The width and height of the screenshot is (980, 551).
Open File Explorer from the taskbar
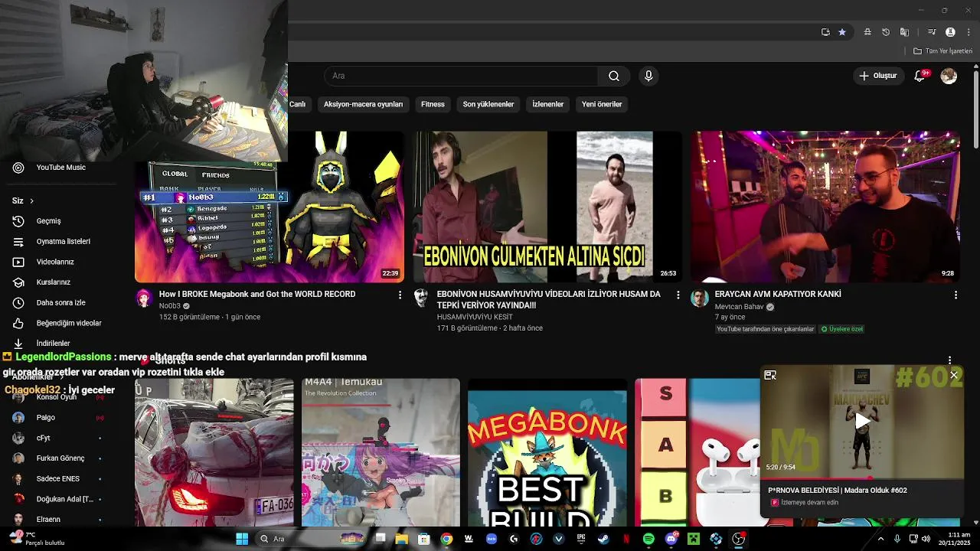pyautogui.click(x=401, y=539)
